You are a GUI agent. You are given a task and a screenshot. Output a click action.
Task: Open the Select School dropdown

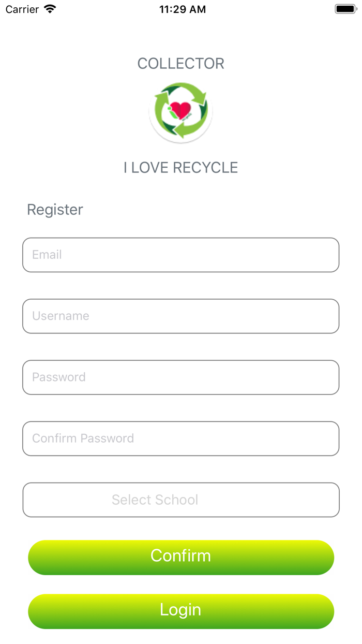(x=180, y=500)
